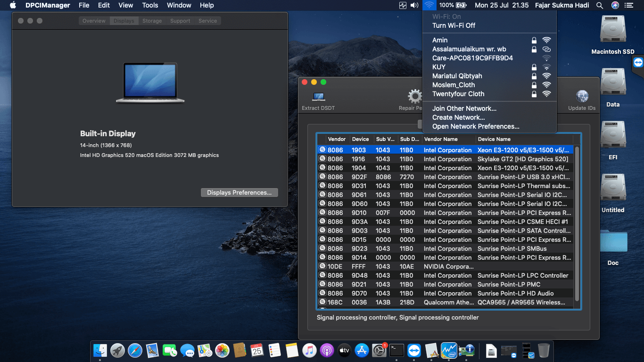Sort the table by the Device Name column
Screen dimensions: 644x362
(524, 139)
